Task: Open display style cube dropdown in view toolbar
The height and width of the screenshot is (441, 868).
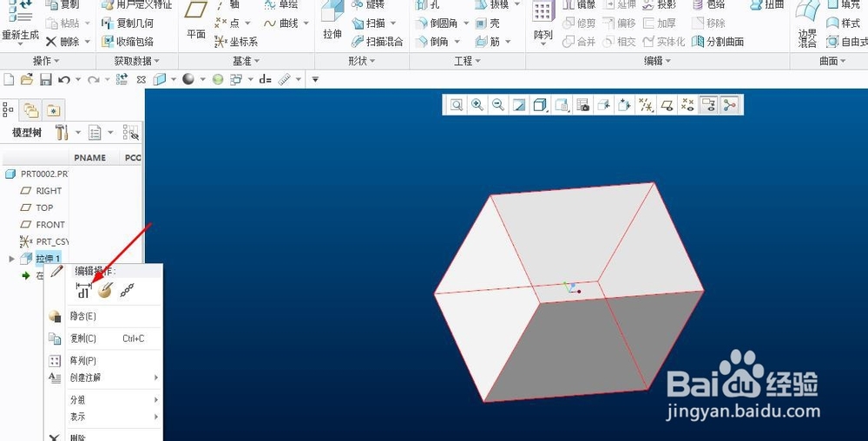Action: click(x=540, y=105)
